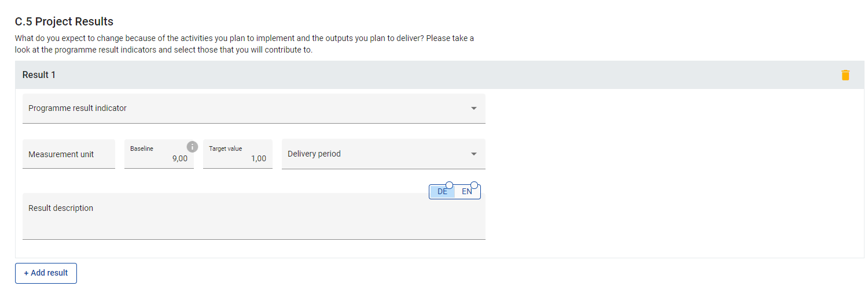Click the circle badge above DE
Viewport: 868px width, 297px height.
449,185
